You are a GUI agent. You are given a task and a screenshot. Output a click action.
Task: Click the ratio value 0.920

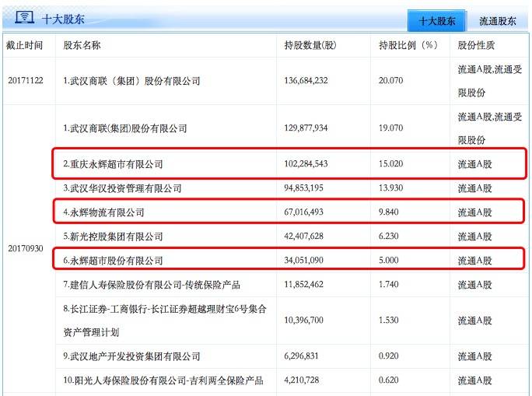pyautogui.click(x=388, y=356)
